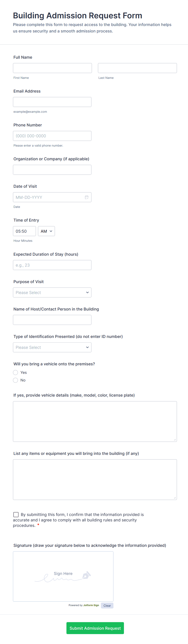This screenshot has width=188, height=644.
Task: Select Yes for bringing a vehicle
Action: (16, 372)
